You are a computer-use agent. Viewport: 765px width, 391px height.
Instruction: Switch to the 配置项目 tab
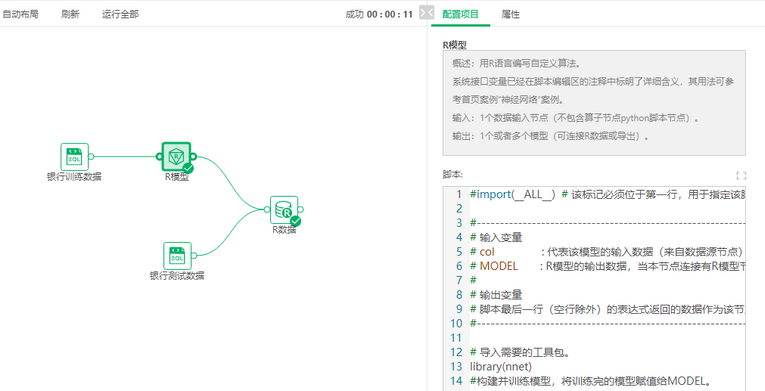pyautogui.click(x=461, y=14)
